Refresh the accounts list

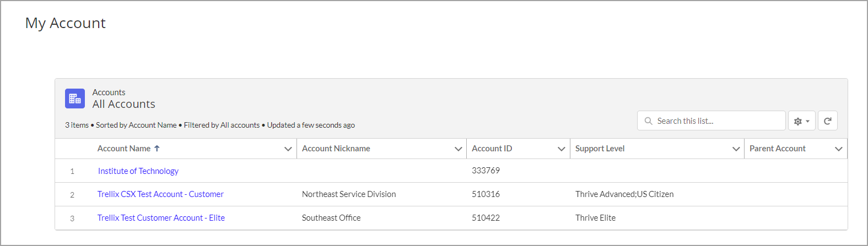828,121
